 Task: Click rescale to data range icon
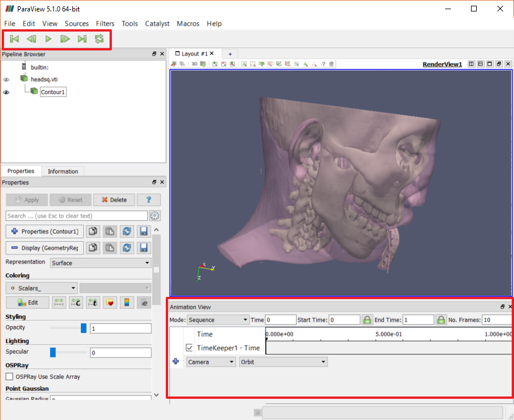[x=59, y=303]
